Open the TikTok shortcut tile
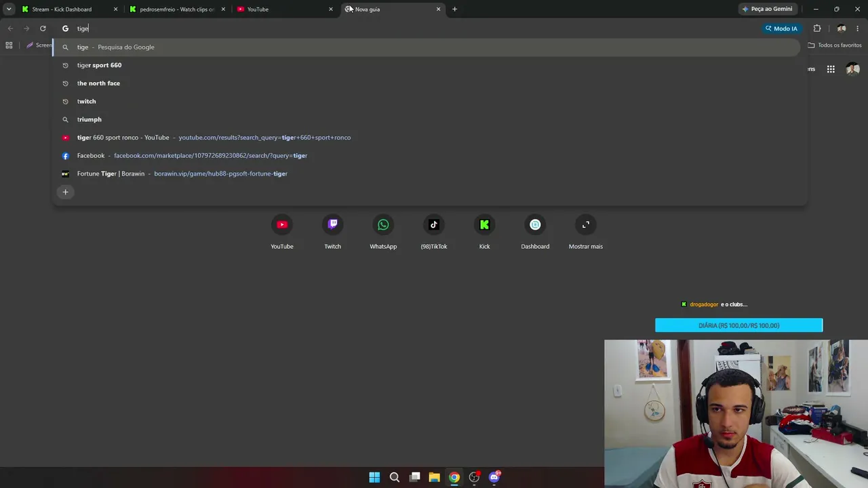 point(434,232)
